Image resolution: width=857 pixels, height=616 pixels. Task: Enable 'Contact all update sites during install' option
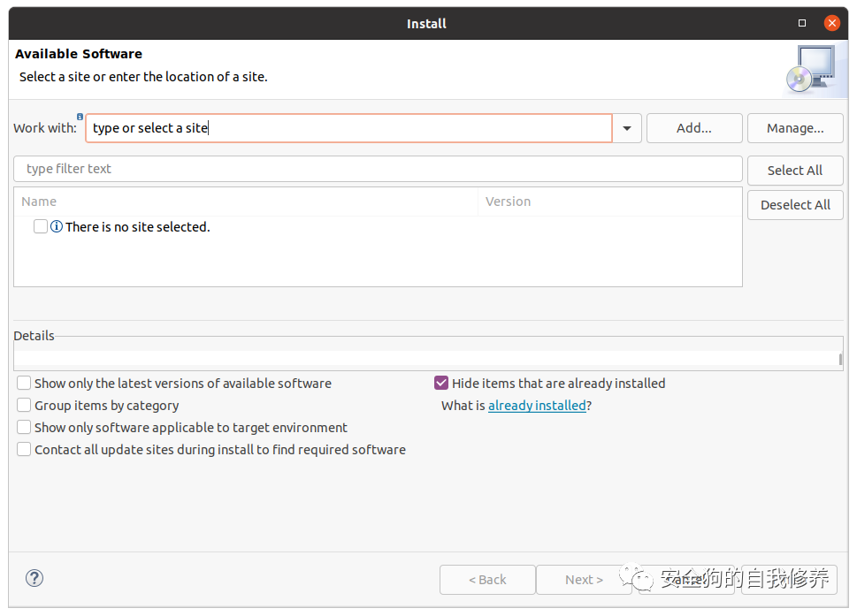pyautogui.click(x=25, y=450)
